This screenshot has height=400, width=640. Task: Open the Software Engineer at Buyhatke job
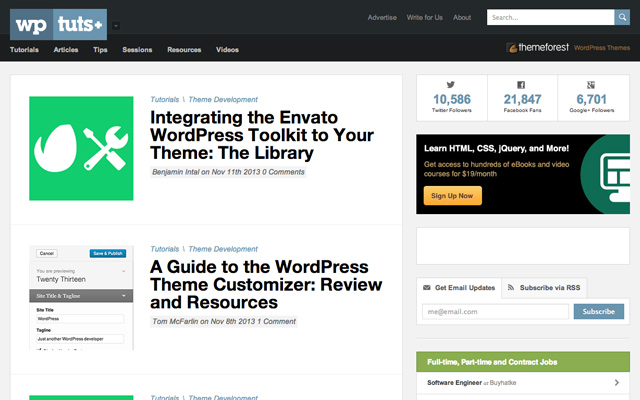click(x=523, y=383)
